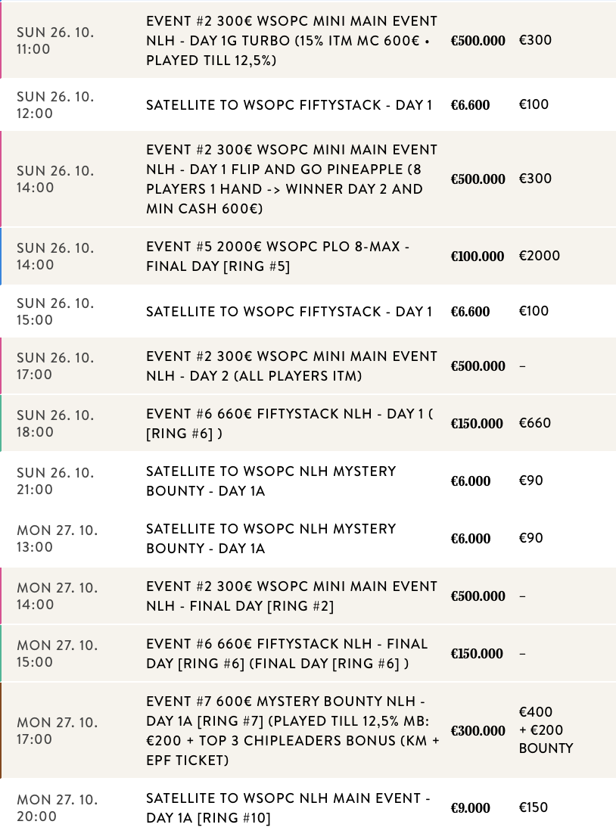Open Satellite to NLH Main Event Day 1A
Viewport: 616px width, 840px height.
tap(288, 808)
